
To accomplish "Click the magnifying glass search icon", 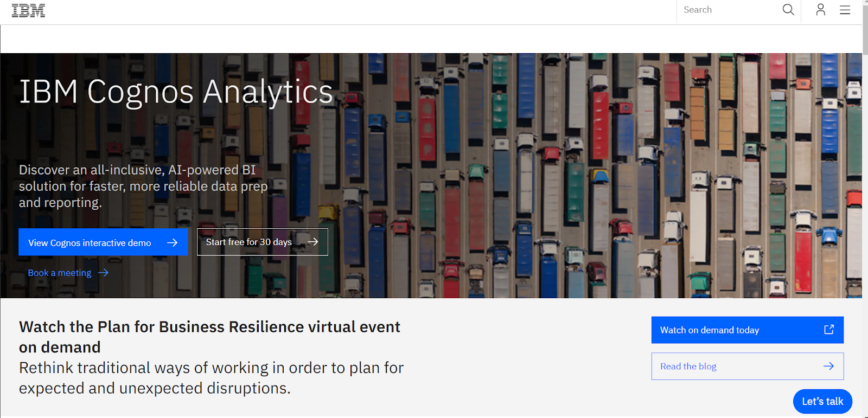I will [x=788, y=10].
